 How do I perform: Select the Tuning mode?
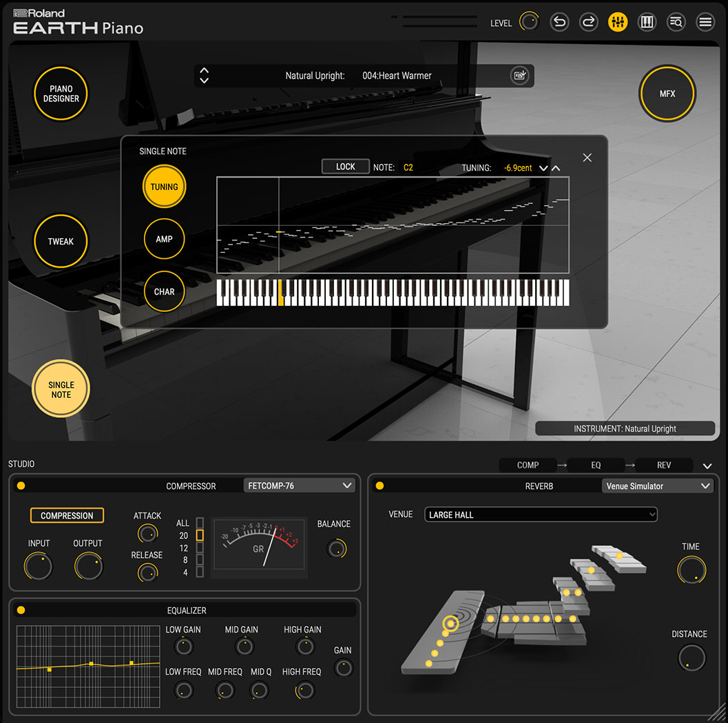coord(165,187)
